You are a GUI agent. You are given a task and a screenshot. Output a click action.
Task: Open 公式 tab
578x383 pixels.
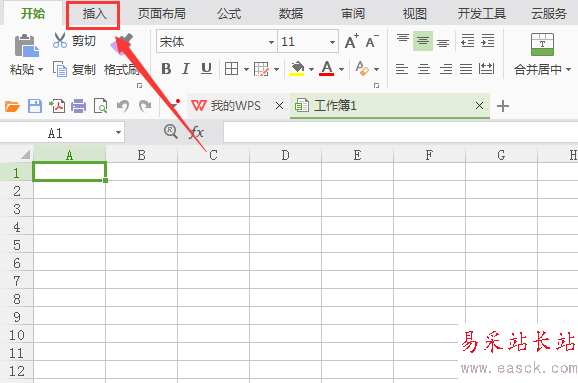coord(229,14)
